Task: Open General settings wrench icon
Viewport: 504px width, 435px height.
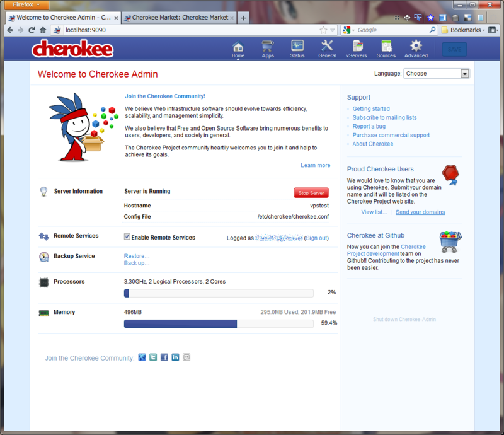Action: pyautogui.click(x=327, y=49)
